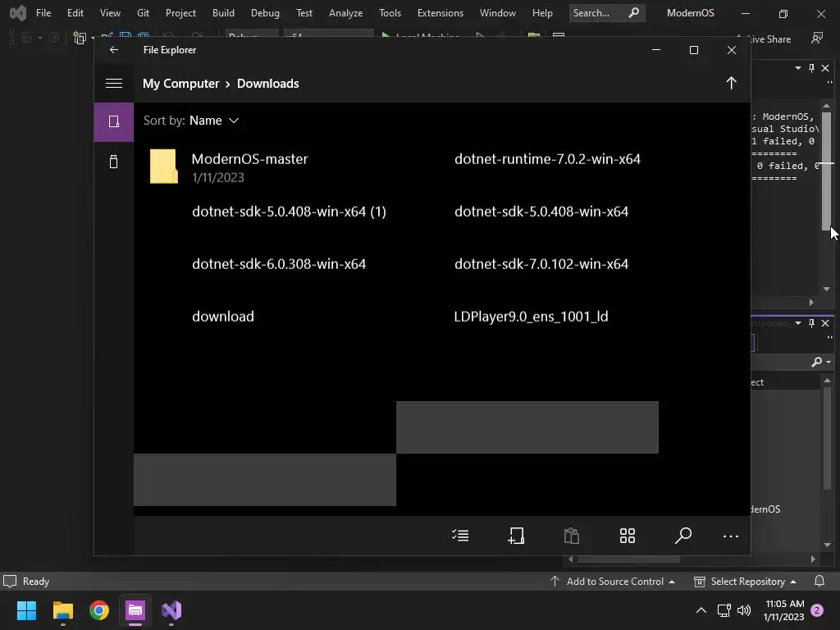Select the USB drive icon in sidebar
The width and height of the screenshot is (840, 630).
(x=113, y=162)
